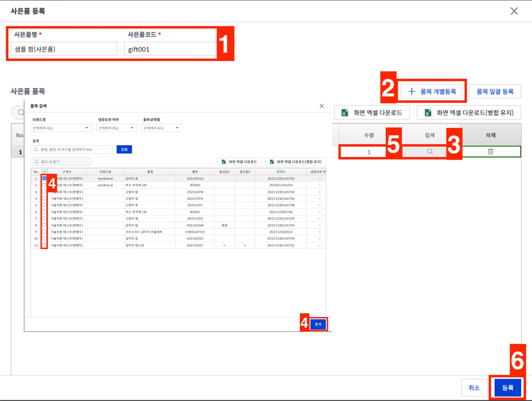The width and height of the screenshot is (532, 401).
Task: Click the magnifier search icon in item row
Action: coord(430,152)
